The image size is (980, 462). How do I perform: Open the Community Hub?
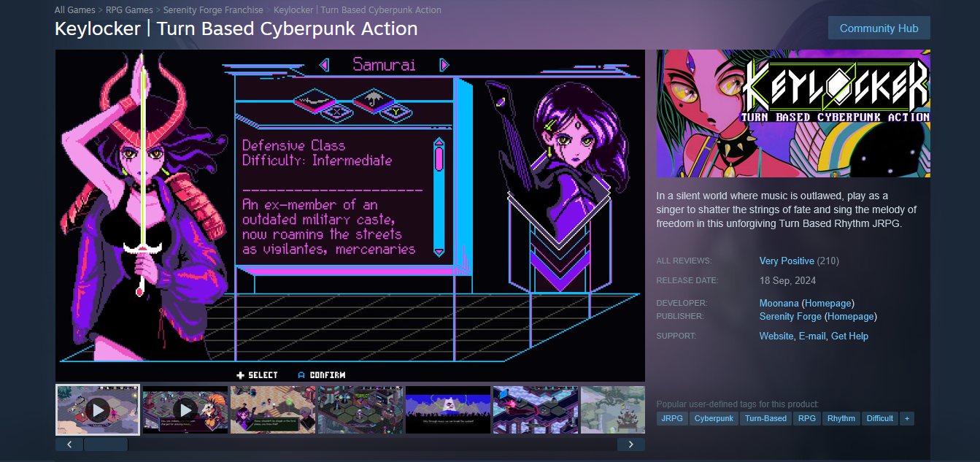coord(879,28)
